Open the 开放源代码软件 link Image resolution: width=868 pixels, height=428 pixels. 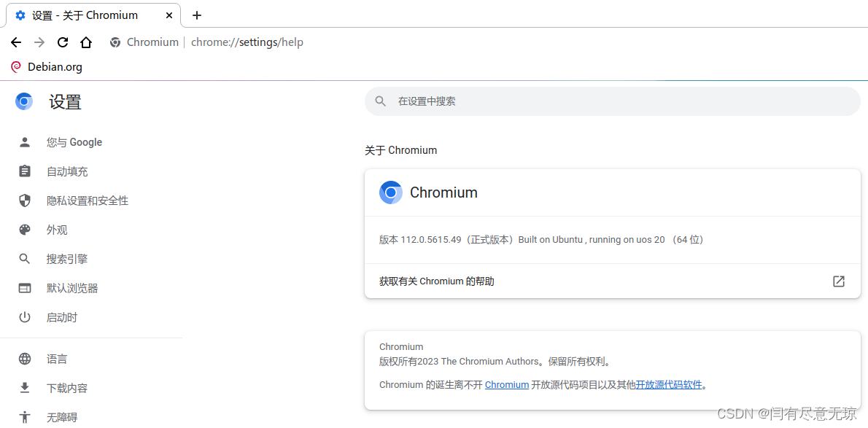(669, 385)
